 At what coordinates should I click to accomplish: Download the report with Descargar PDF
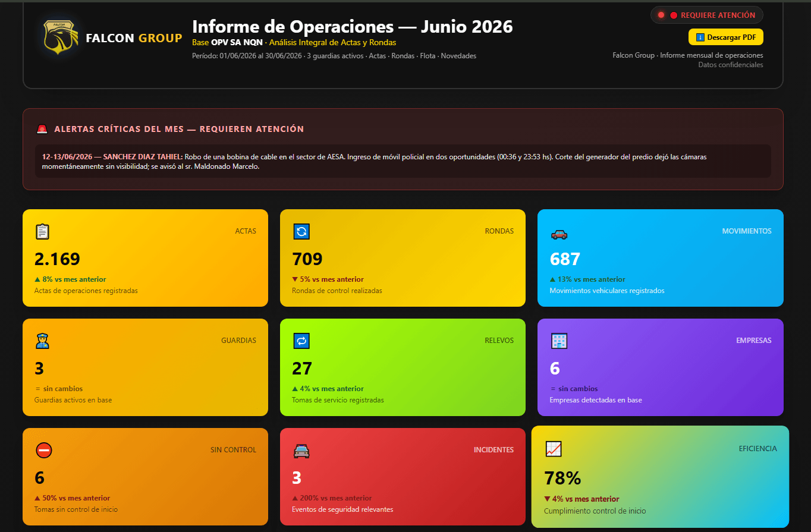click(x=725, y=37)
